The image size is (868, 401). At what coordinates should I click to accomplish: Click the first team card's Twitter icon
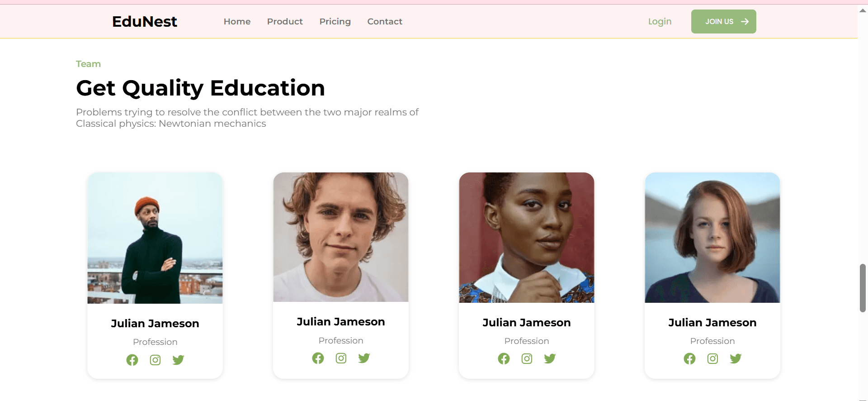(x=178, y=360)
